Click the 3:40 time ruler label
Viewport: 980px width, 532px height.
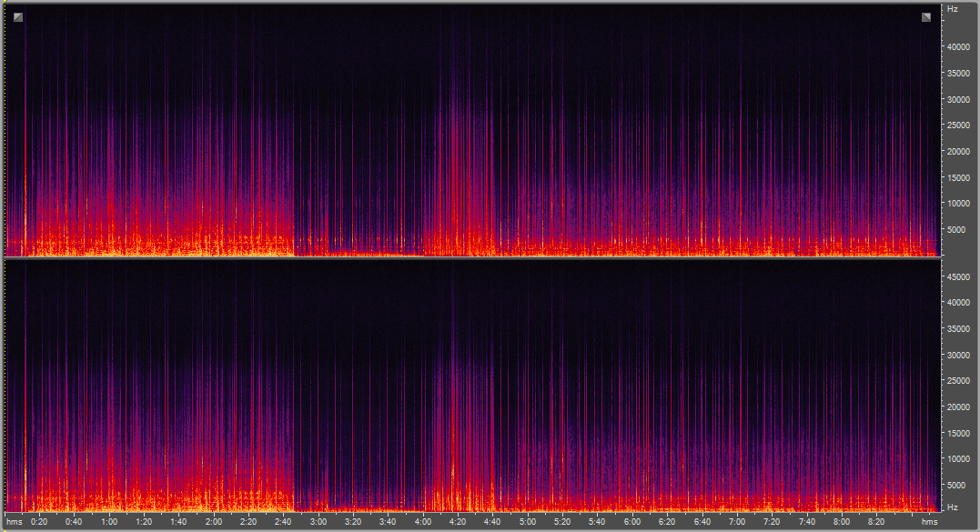(x=389, y=522)
